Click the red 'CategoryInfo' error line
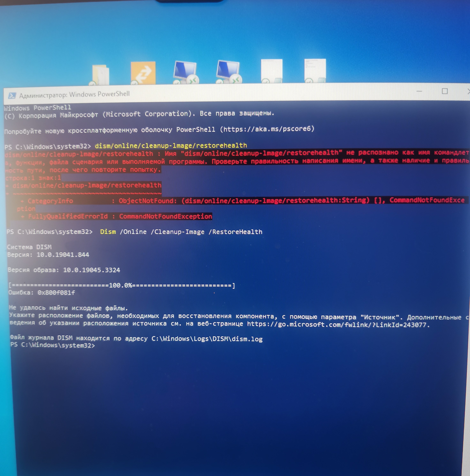 point(242,201)
